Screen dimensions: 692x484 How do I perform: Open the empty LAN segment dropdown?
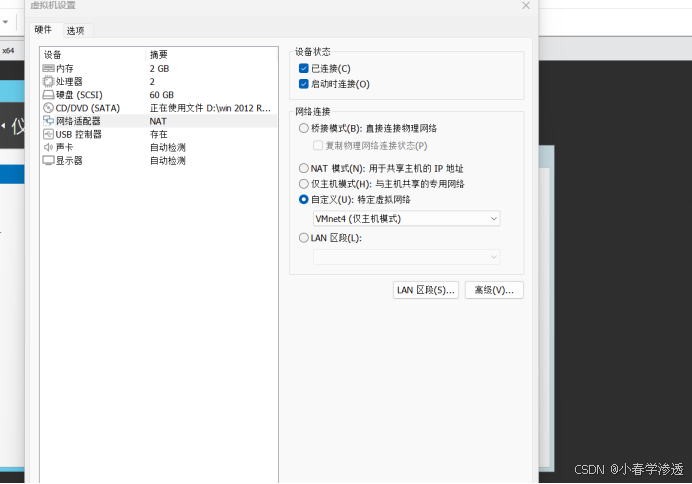[x=406, y=257]
